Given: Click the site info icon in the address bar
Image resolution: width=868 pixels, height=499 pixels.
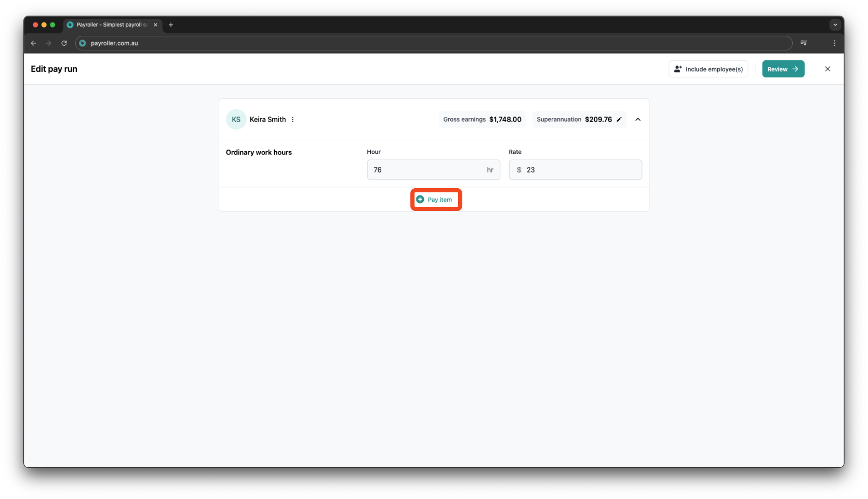Looking at the screenshot, I should coord(82,43).
